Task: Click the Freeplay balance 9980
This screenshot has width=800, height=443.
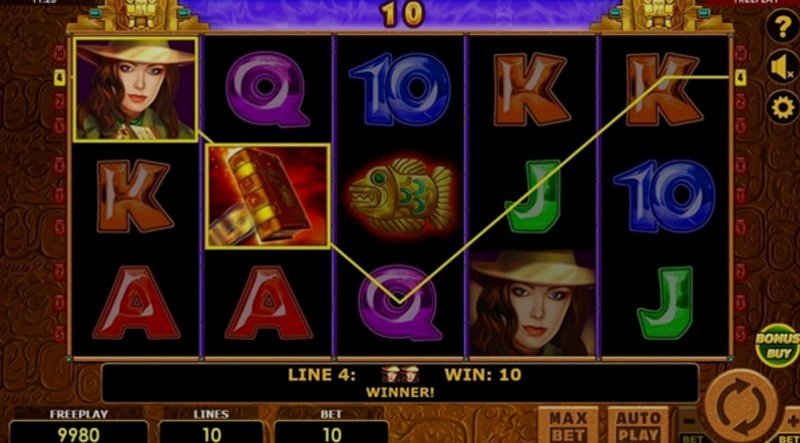Action: 79,434
